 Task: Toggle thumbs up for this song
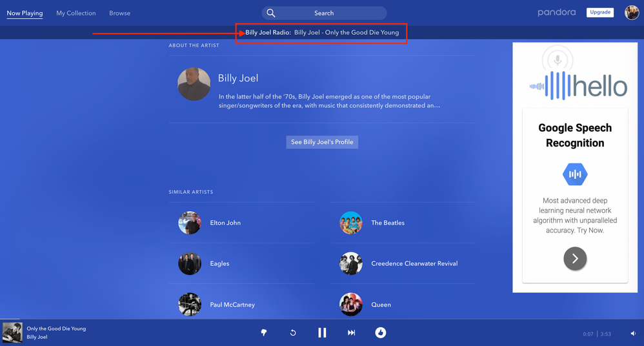click(381, 332)
